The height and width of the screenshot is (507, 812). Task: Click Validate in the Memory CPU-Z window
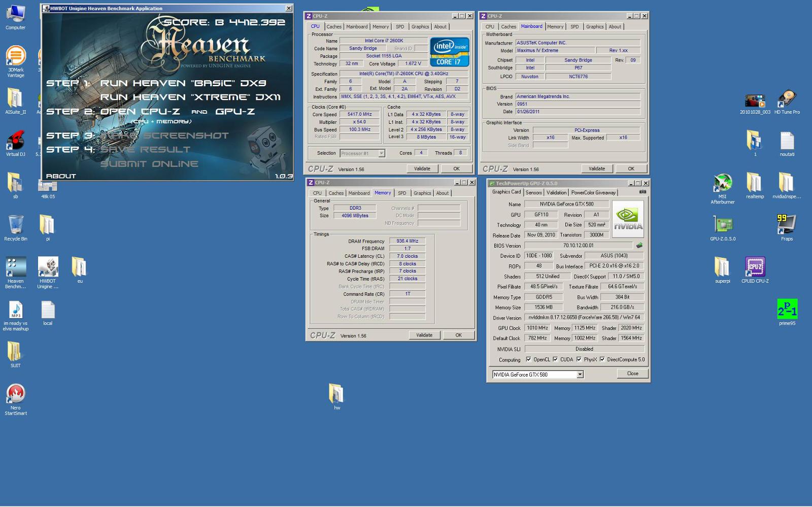424,335
